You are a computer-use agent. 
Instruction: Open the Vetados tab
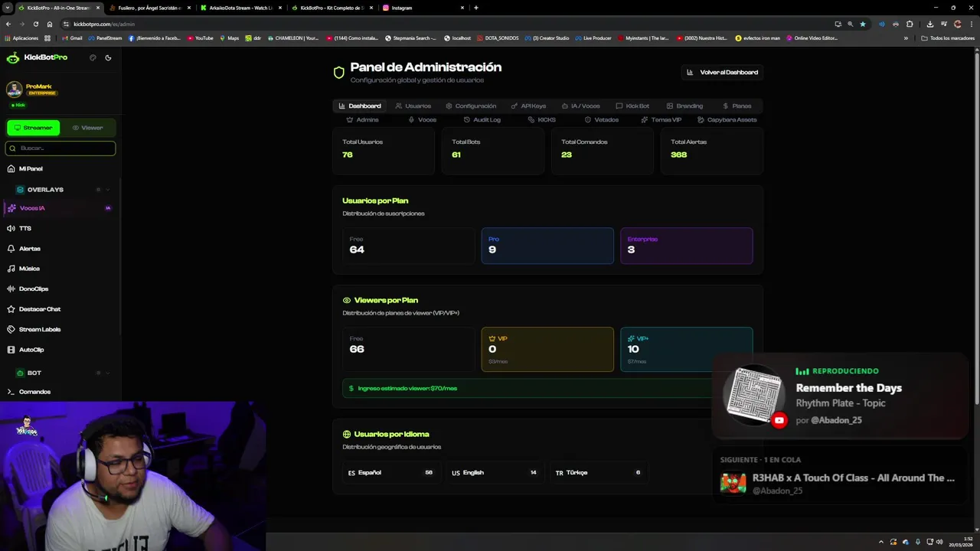point(601,119)
